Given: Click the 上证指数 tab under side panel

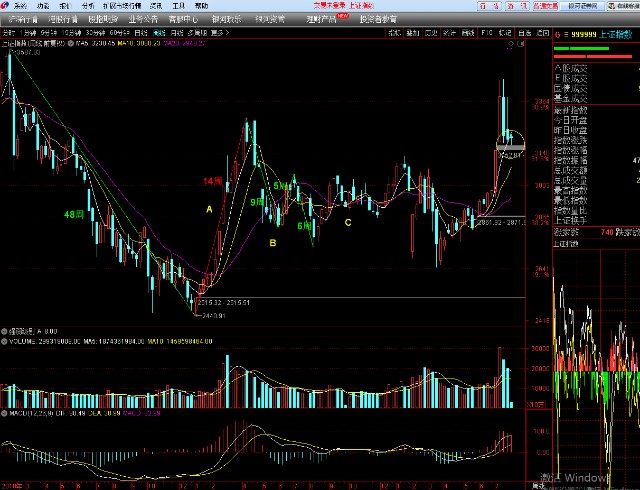Looking at the screenshot, I should pyautogui.click(x=566, y=244).
